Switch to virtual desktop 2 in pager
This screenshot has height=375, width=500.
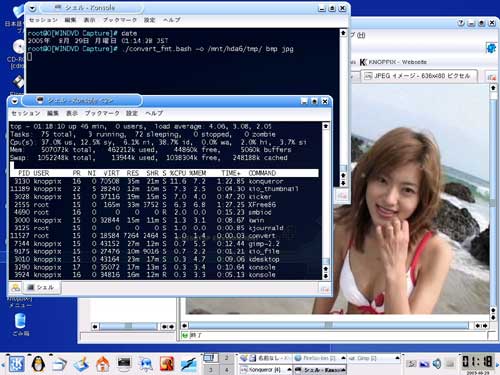[x=227, y=358]
